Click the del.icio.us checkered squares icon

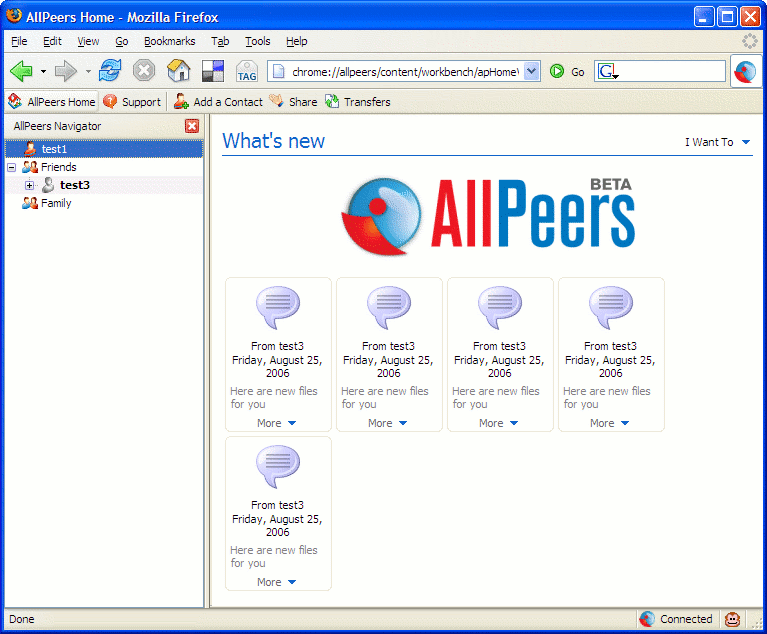pos(213,71)
